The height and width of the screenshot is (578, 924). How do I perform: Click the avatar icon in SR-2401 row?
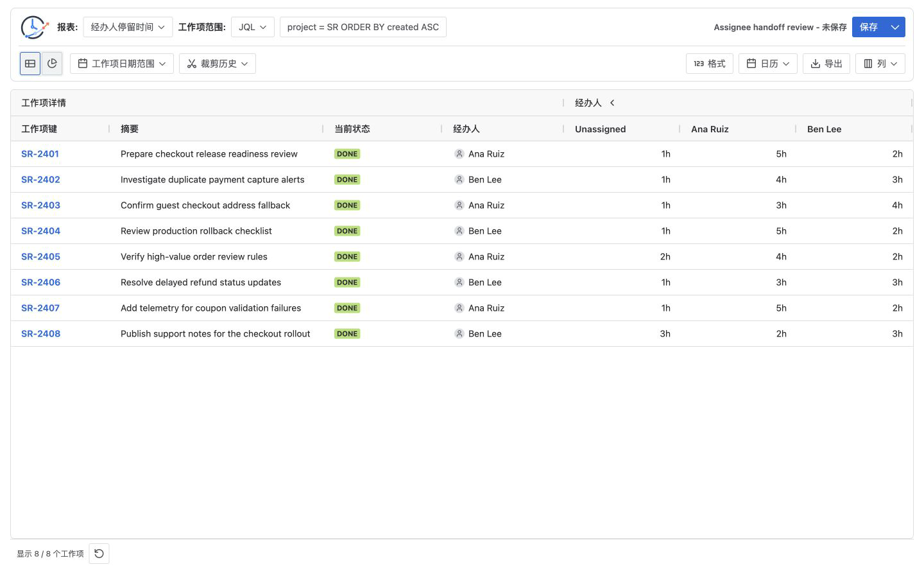(x=459, y=154)
